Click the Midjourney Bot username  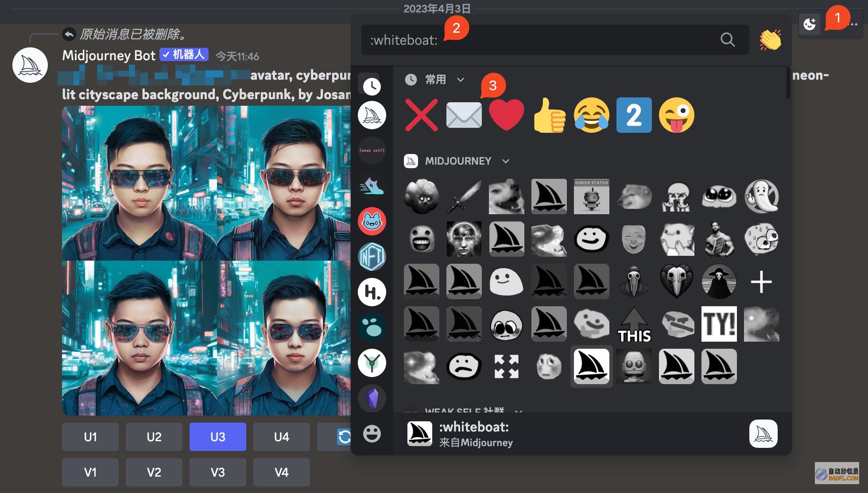click(x=109, y=55)
